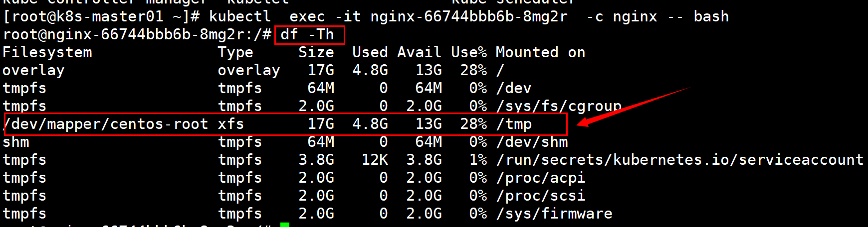The width and height of the screenshot is (868, 227).
Task: Click the /dev/mapper/centos-root filesystem entry
Action: (x=105, y=124)
